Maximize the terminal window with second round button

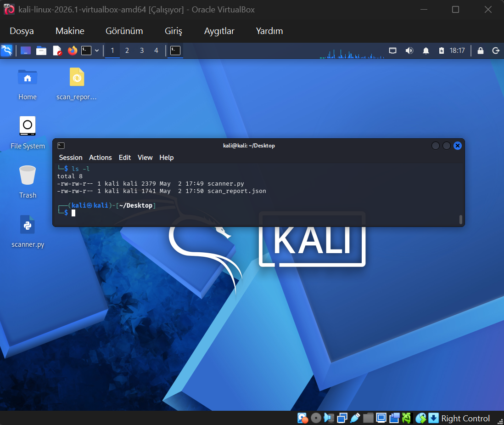[447, 146]
